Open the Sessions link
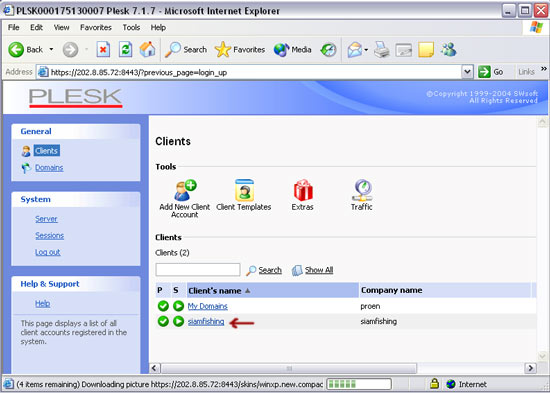The width and height of the screenshot is (550, 393). click(x=49, y=235)
